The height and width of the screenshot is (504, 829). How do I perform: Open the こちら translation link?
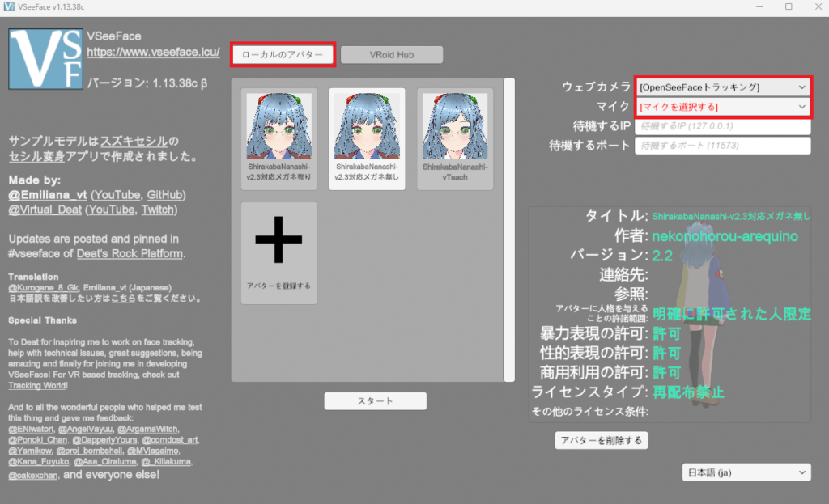(x=124, y=299)
